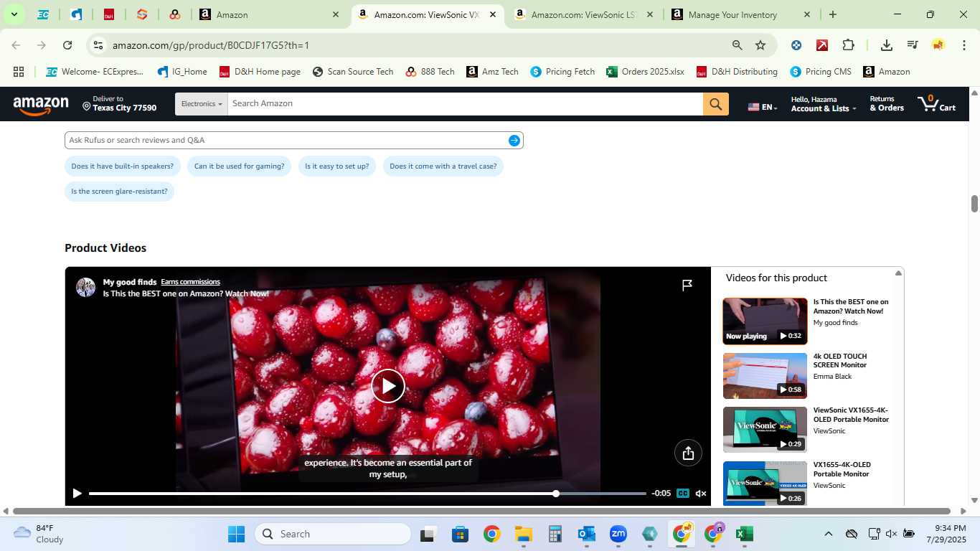
Task: Open the Pricing CMS bookmark
Action: [821, 72]
